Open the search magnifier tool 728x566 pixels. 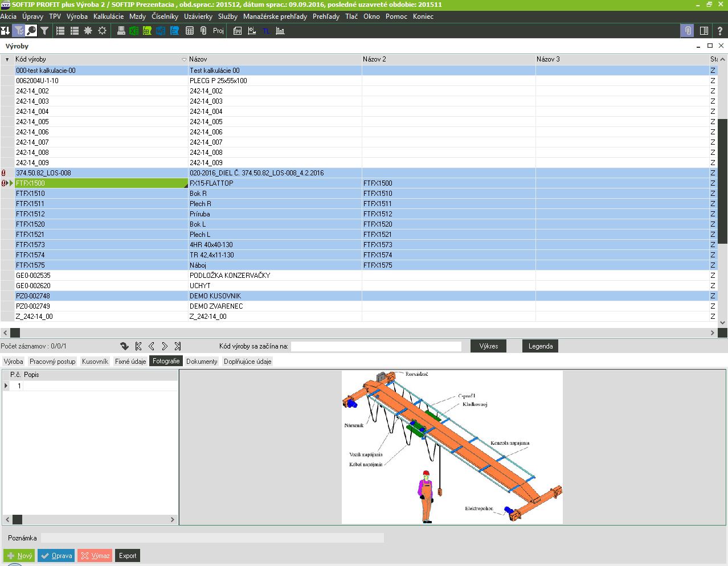click(31, 31)
